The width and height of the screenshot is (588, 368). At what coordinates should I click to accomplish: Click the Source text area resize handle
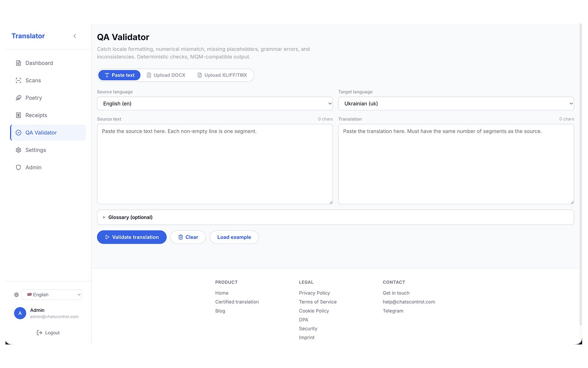click(331, 202)
